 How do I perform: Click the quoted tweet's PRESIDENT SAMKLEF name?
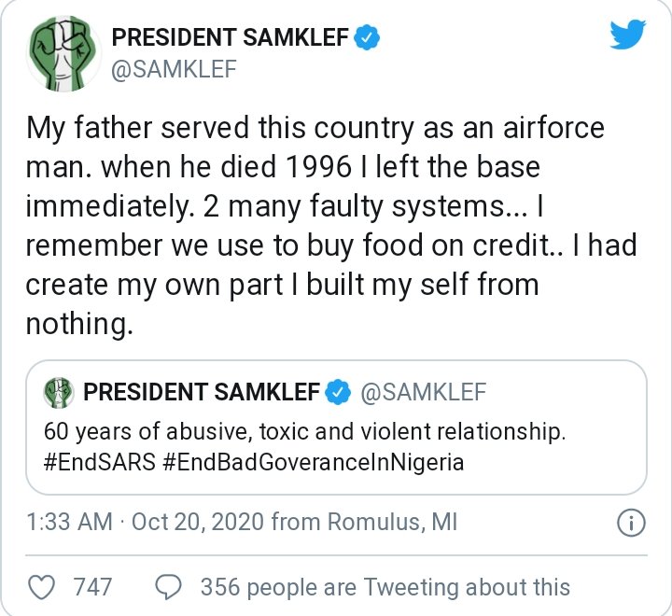(x=202, y=392)
